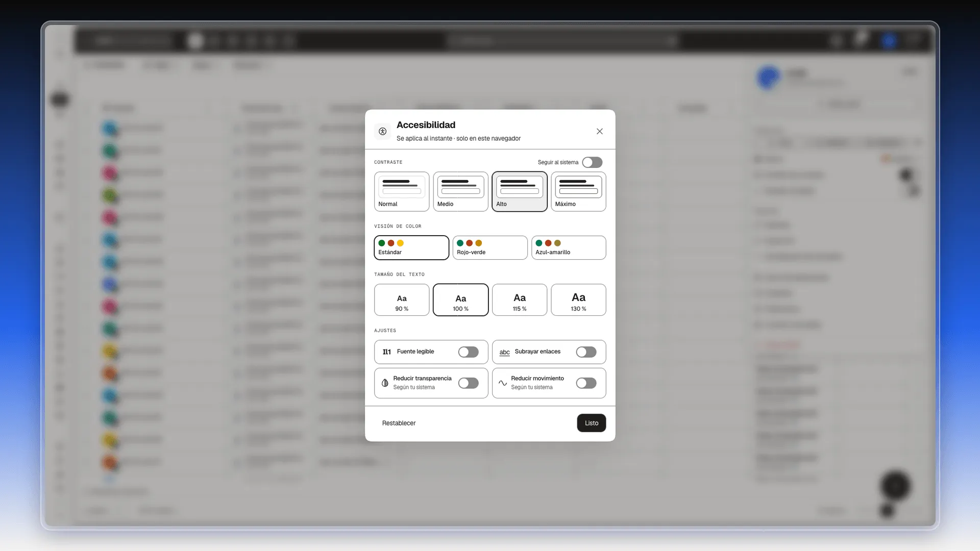The height and width of the screenshot is (551, 980).
Task: Enable Reducir transparencia switch
Action: 468,383
